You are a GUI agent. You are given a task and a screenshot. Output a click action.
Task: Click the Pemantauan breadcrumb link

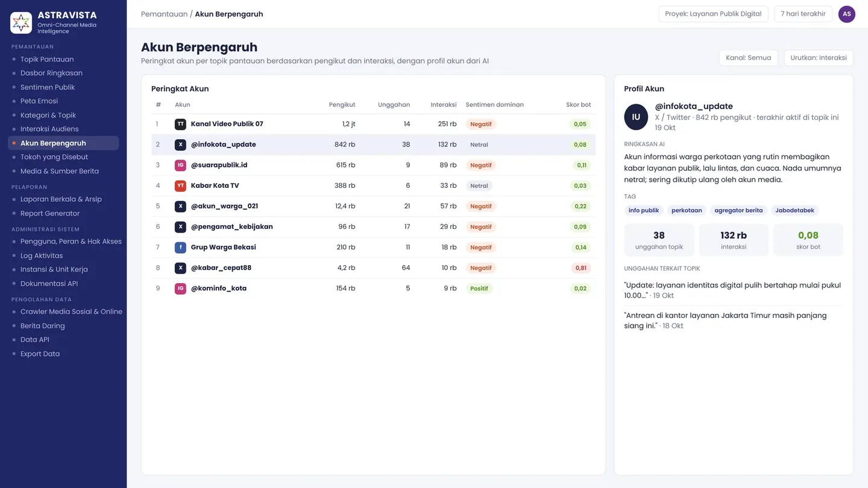click(164, 14)
